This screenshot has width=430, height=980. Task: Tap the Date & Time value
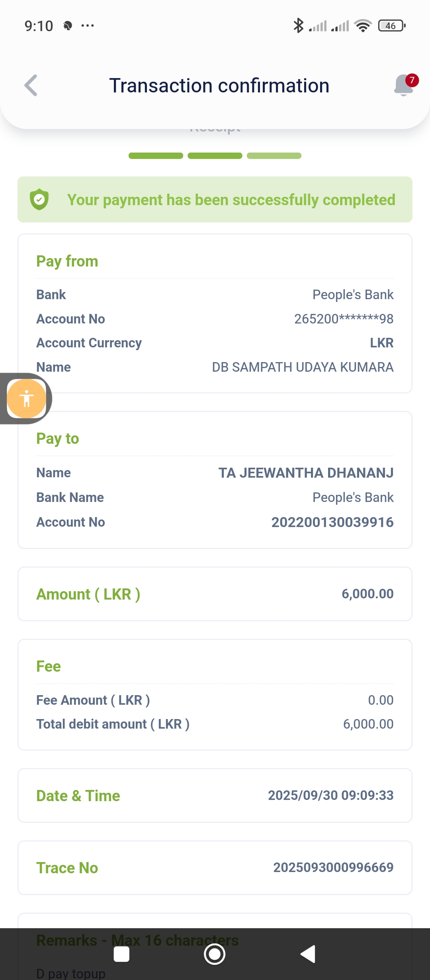[x=330, y=795]
